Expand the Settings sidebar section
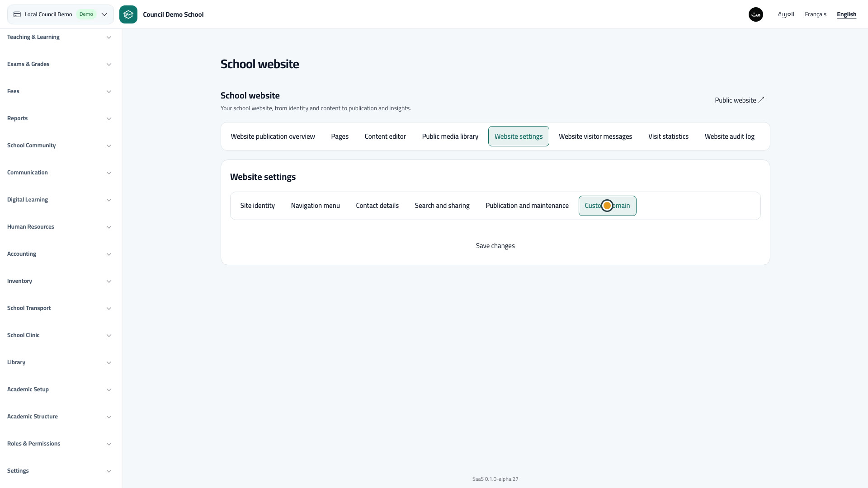This screenshot has height=488, width=868. pos(59,471)
